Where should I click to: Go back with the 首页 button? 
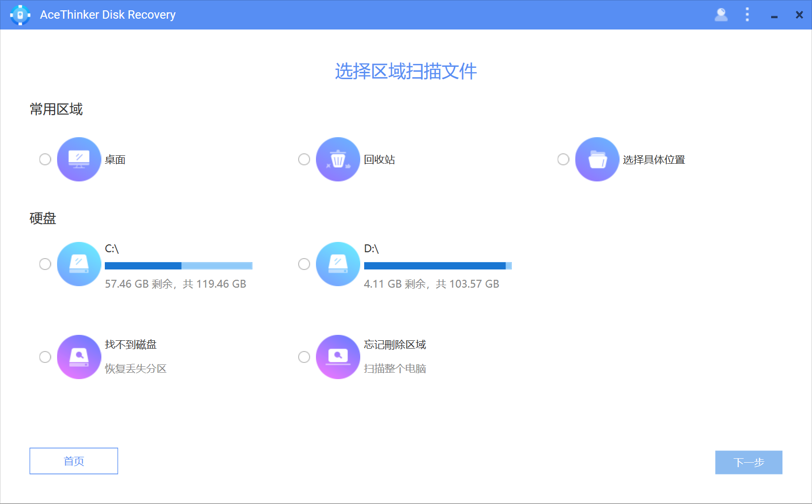pos(74,461)
